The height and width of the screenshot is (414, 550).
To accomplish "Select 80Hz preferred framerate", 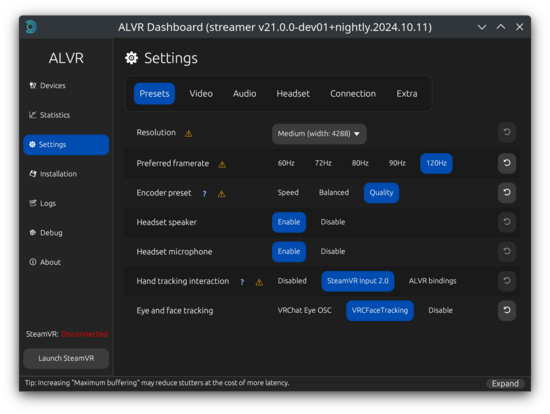I will (x=360, y=163).
